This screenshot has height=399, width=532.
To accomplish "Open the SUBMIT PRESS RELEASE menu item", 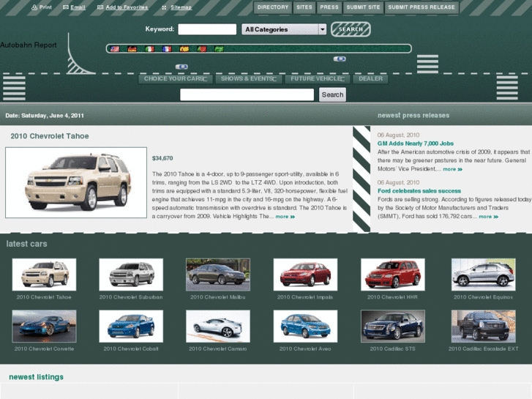I will pyautogui.click(x=422, y=7).
